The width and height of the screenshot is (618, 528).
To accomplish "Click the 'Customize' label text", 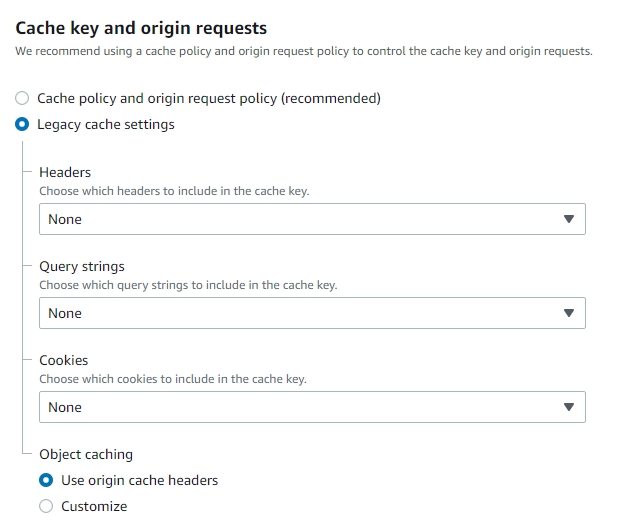I will point(94,506).
